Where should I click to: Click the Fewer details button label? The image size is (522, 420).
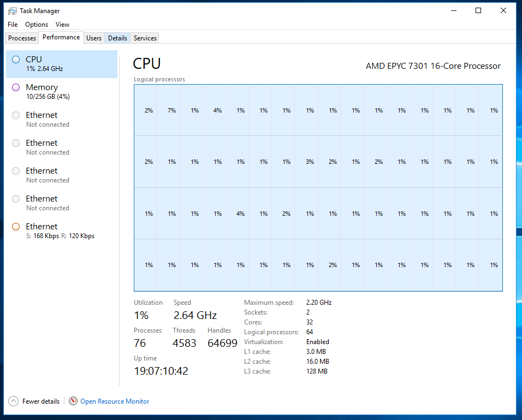pos(41,401)
